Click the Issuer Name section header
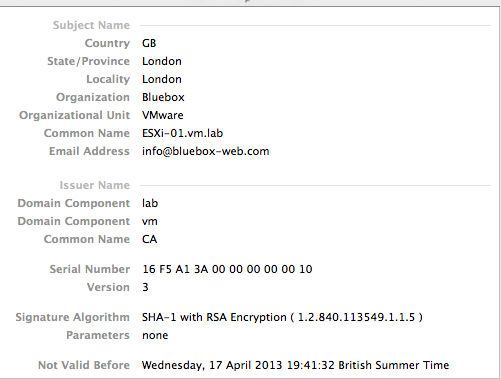 (x=95, y=185)
